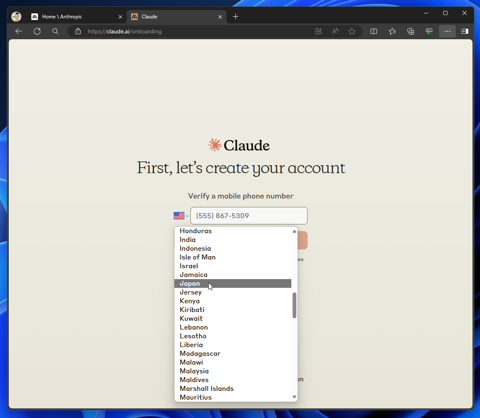Screen dimensions: 480x418
Task: Choose Israel in the country list
Action: pyautogui.click(x=233, y=266)
